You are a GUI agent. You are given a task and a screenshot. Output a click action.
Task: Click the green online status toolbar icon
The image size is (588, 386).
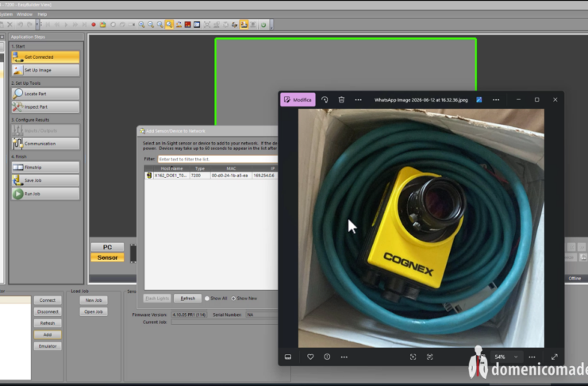tap(263, 25)
